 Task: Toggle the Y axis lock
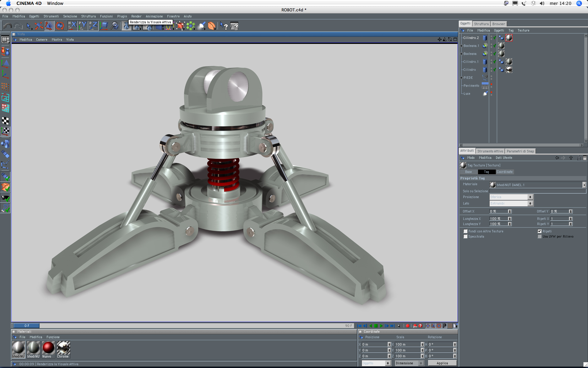pos(83,26)
